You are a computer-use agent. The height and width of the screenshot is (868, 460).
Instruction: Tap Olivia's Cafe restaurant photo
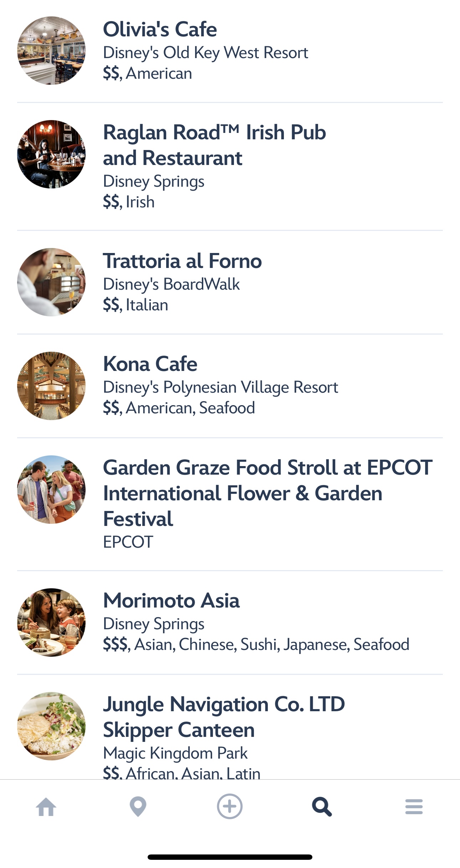[x=51, y=51]
